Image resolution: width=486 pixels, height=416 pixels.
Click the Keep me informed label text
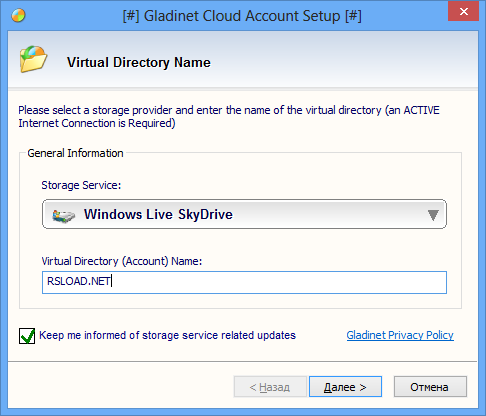pyautogui.click(x=167, y=335)
